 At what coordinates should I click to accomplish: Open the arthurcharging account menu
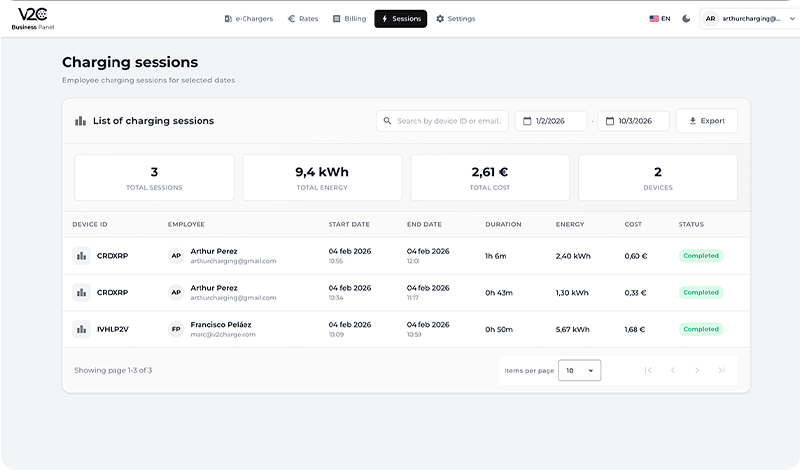coord(749,19)
